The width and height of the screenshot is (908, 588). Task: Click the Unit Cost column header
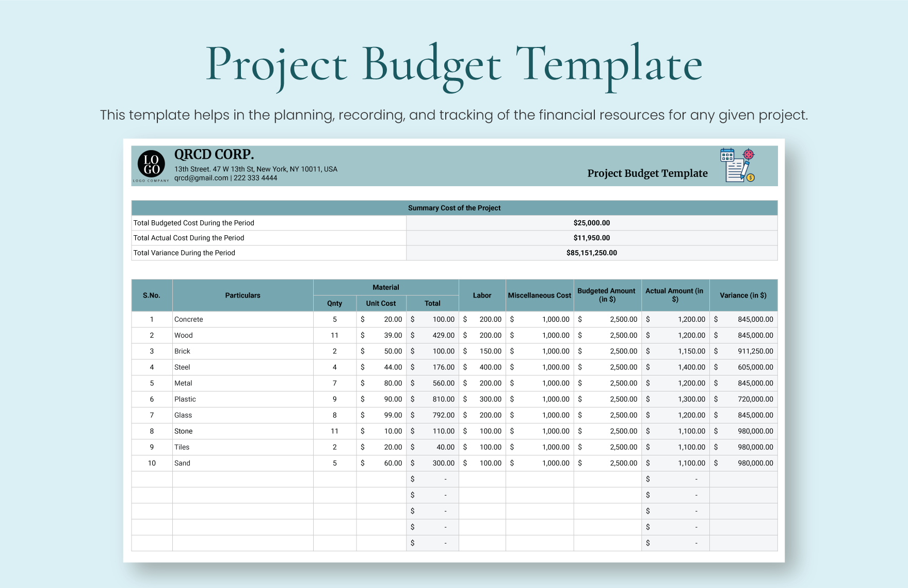point(381,303)
